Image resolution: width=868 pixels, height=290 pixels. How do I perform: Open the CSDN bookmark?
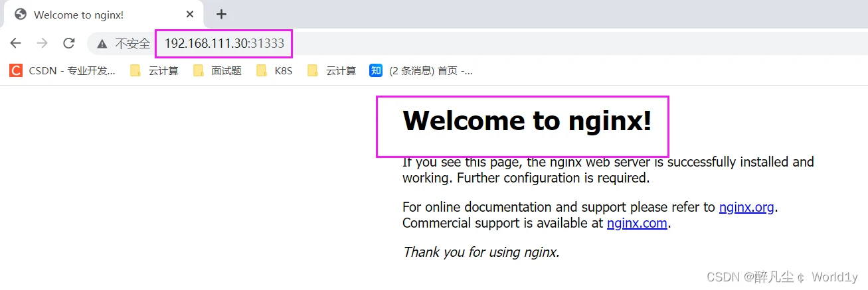63,70
